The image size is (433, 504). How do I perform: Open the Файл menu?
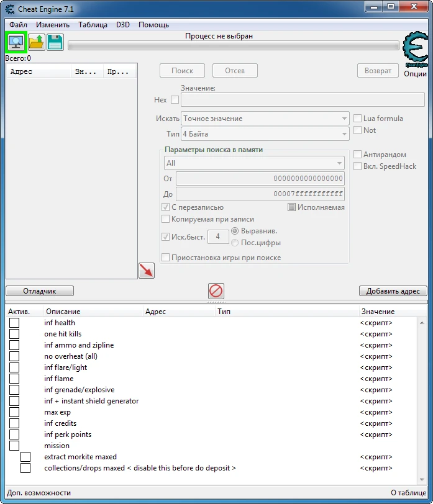(18, 25)
